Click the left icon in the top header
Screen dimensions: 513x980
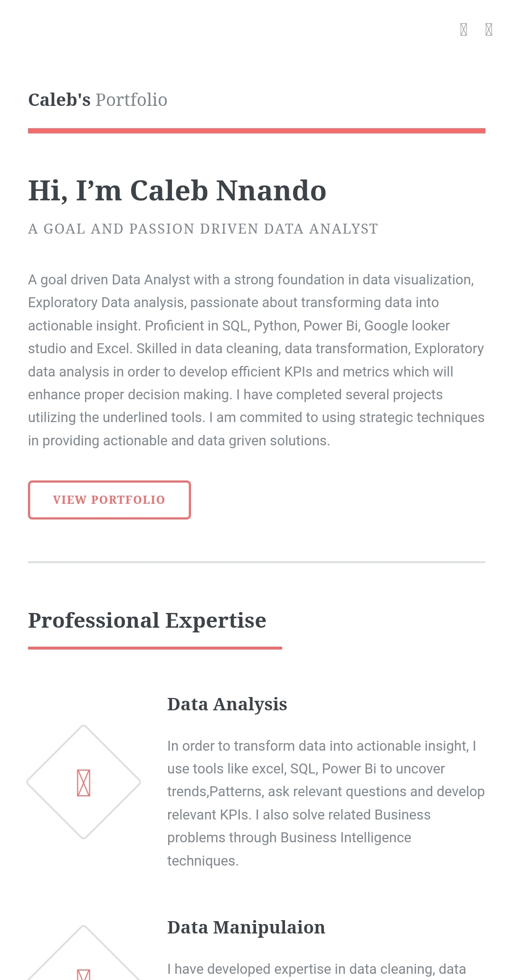pyautogui.click(x=464, y=29)
